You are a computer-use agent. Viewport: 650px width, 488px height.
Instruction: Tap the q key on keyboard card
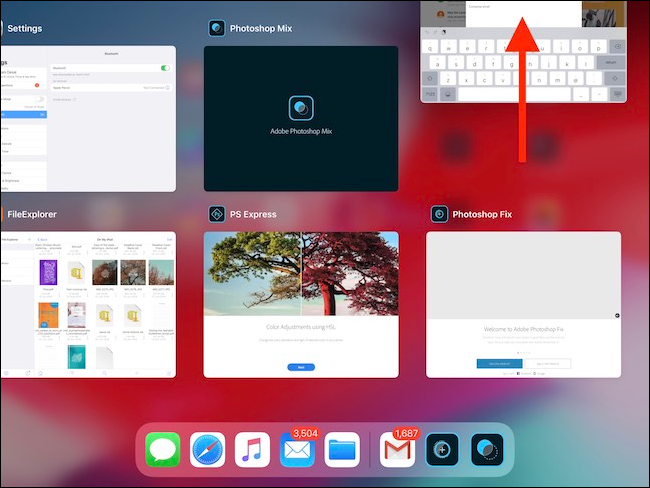[430, 46]
